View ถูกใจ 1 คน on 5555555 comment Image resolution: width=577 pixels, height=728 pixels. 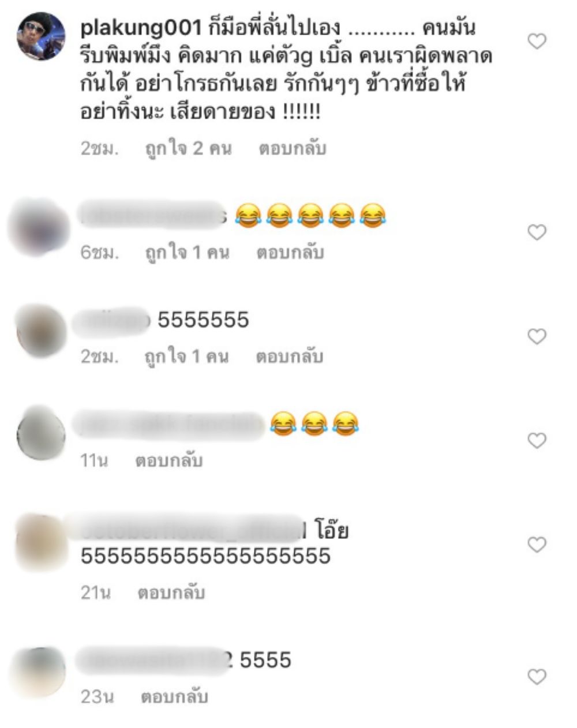tap(186, 357)
